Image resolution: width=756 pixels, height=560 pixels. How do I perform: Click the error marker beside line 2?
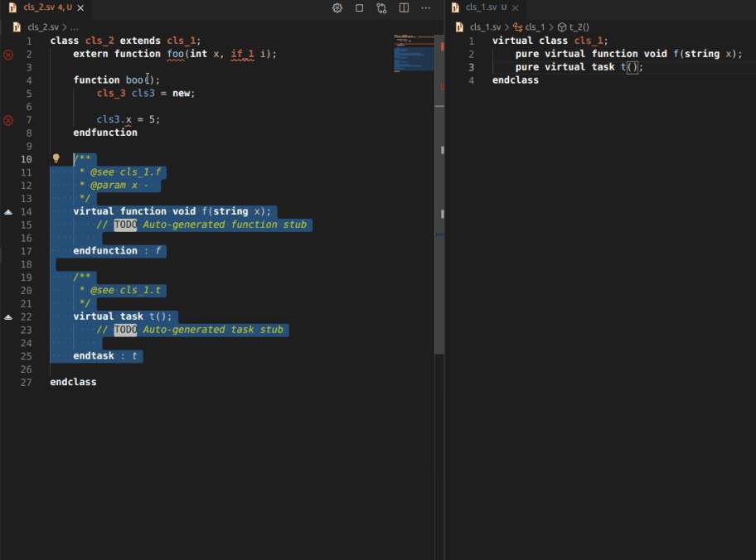(x=8, y=55)
